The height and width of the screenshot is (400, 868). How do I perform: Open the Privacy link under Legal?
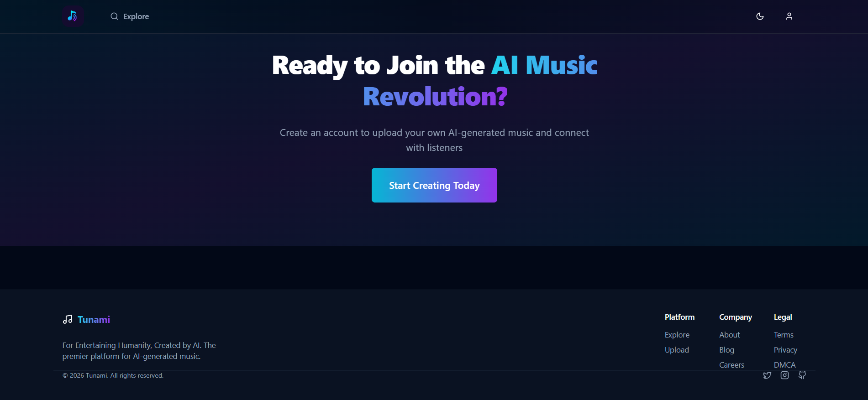point(785,350)
